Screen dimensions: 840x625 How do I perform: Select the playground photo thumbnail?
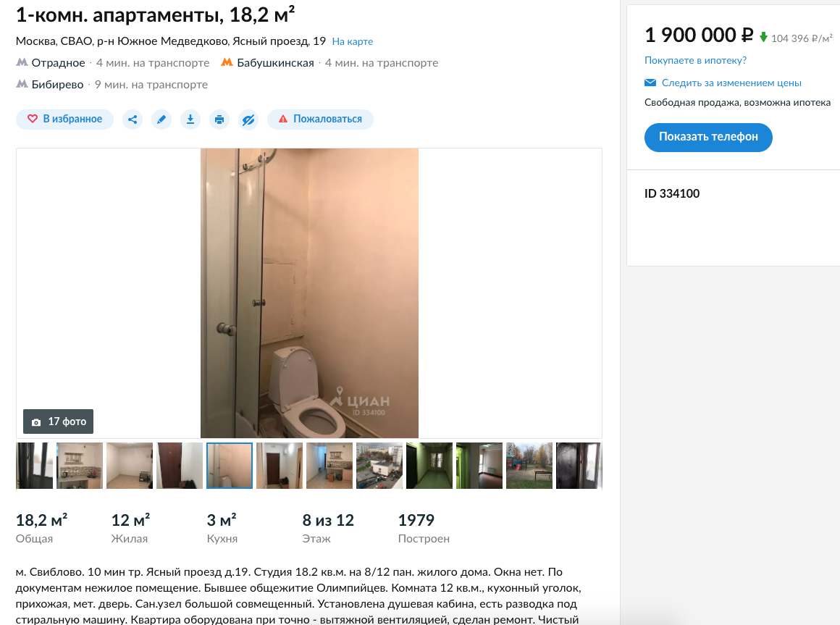pyautogui.click(x=529, y=466)
